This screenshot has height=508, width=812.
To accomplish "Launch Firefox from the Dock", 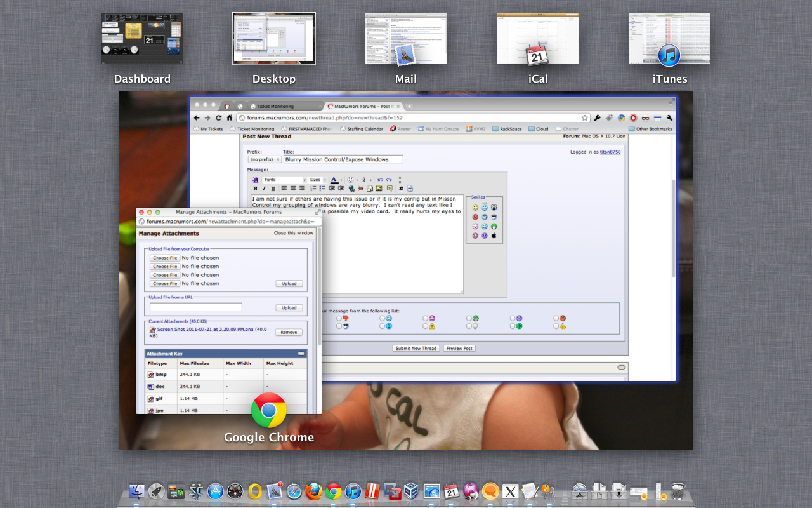I will point(314,491).
